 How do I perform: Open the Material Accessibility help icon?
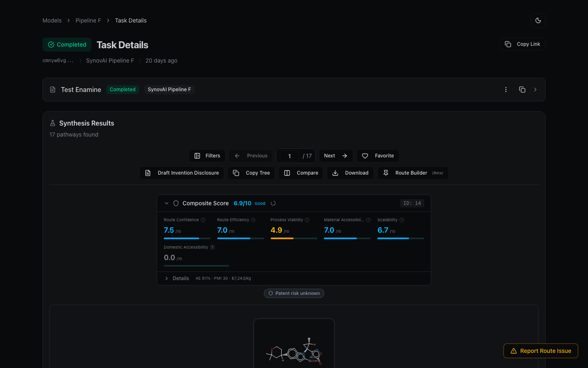click(x=368, y=220)
